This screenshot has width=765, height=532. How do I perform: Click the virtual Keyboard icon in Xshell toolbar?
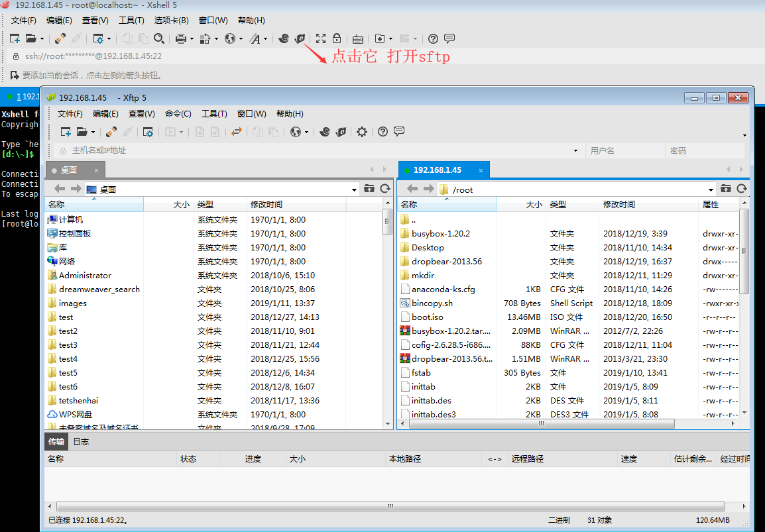point(357,39)
